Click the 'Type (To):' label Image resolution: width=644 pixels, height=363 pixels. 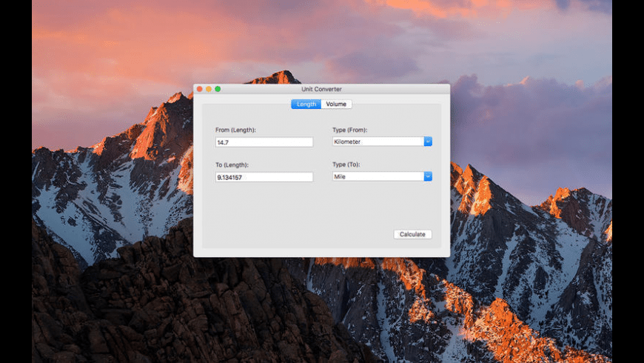(346, 164)
